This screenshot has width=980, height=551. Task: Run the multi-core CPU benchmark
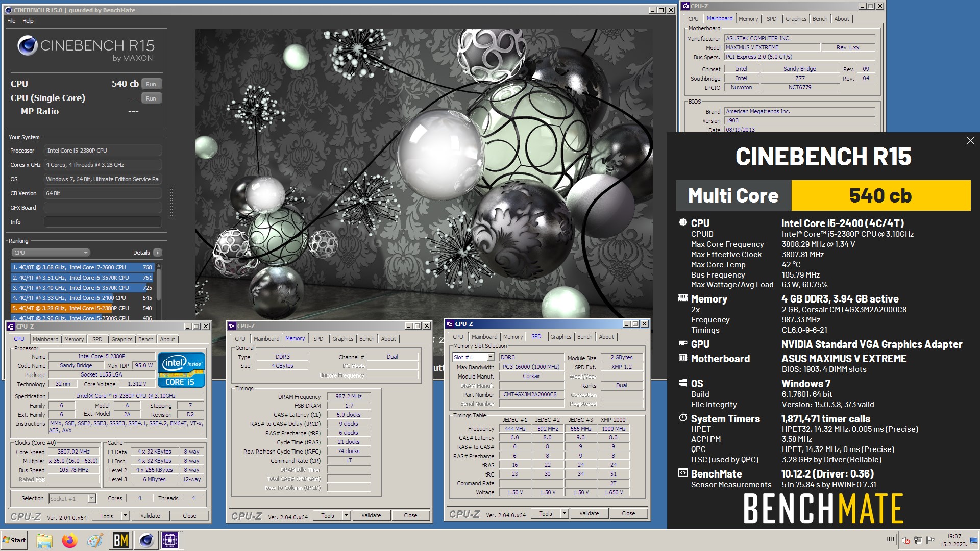pos(151,84)
